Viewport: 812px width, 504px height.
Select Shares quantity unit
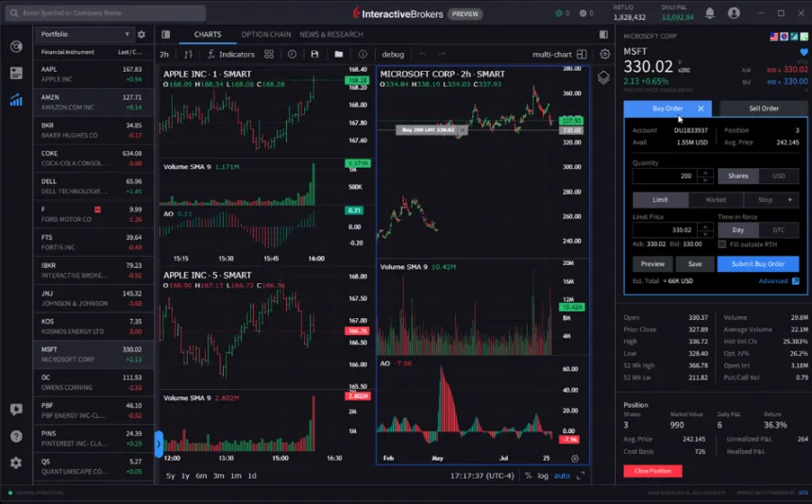(738, 176)
